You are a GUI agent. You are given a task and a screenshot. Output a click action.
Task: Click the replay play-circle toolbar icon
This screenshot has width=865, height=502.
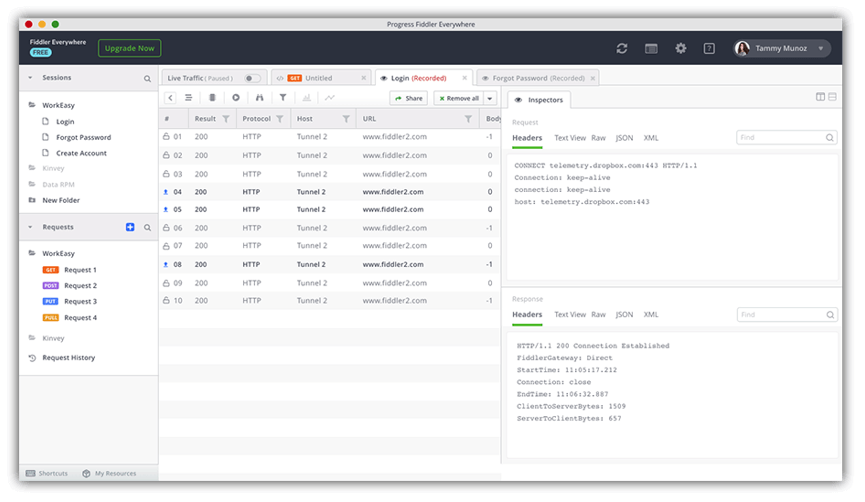236,98
